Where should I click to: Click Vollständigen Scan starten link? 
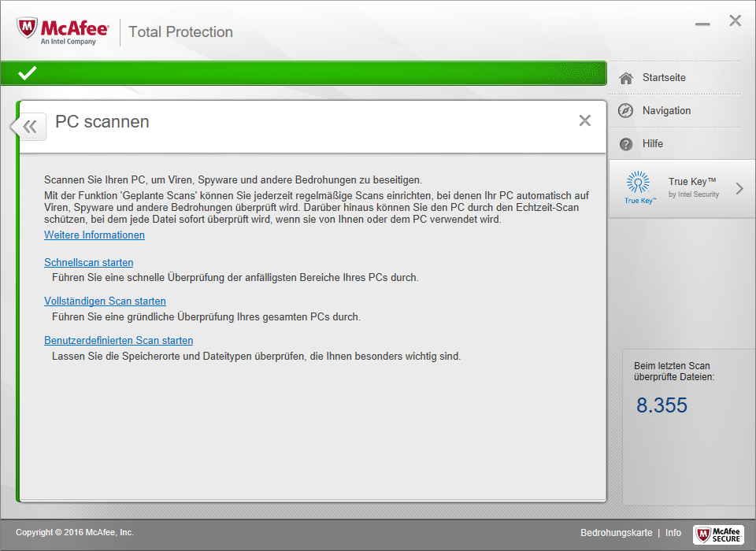[x=105, y=301]
